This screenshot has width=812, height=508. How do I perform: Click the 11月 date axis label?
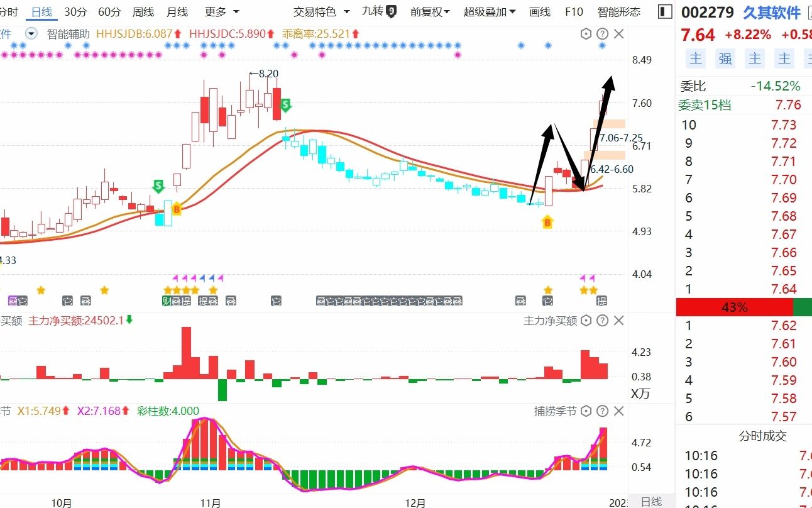[x=211, y=503]
